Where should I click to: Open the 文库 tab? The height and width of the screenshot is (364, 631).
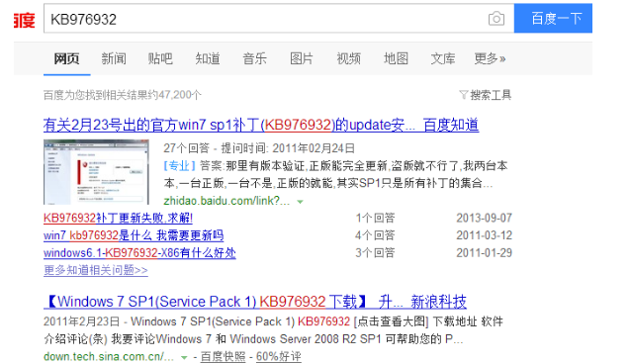443,58
